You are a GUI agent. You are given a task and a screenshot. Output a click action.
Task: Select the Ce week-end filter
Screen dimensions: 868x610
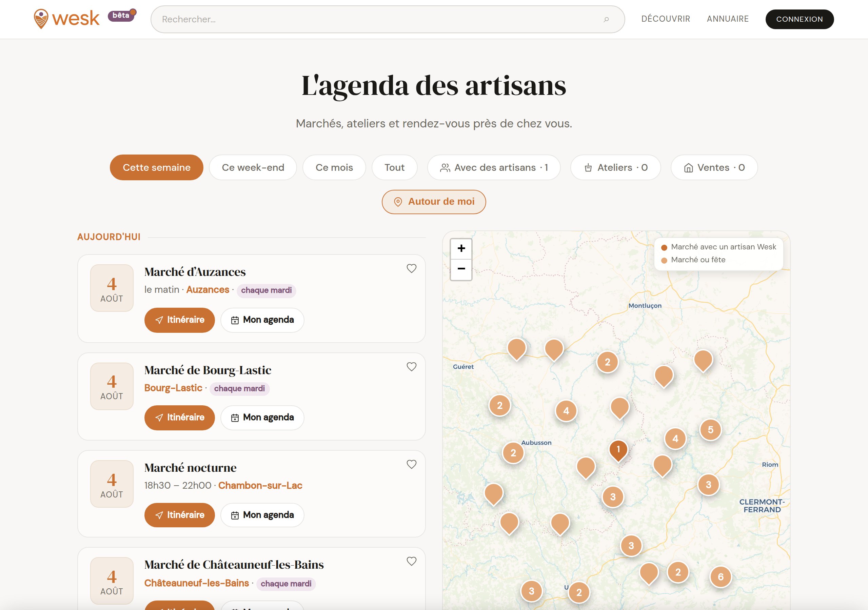click(253, 167)
